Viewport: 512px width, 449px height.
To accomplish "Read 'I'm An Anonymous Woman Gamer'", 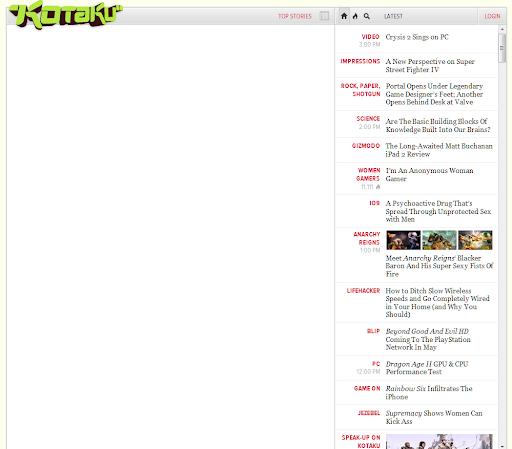I will click(429, 174).
